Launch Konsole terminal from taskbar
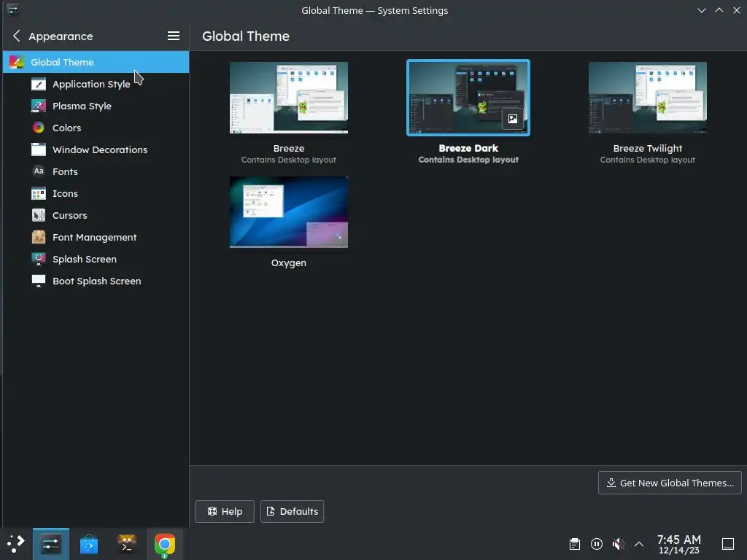Image resolution: width=747 pixels, height=560 pixels. click(127, 544)
